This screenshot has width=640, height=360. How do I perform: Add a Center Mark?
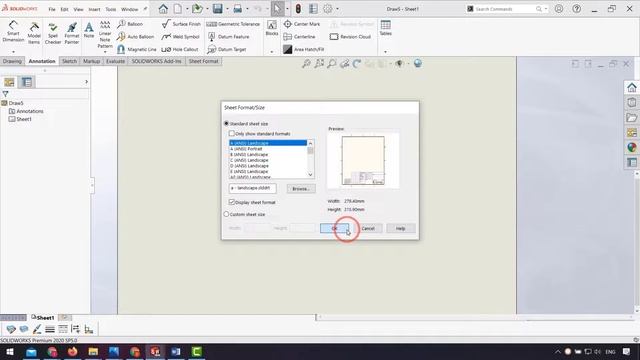pyautogui.click(x=302, y=24)
